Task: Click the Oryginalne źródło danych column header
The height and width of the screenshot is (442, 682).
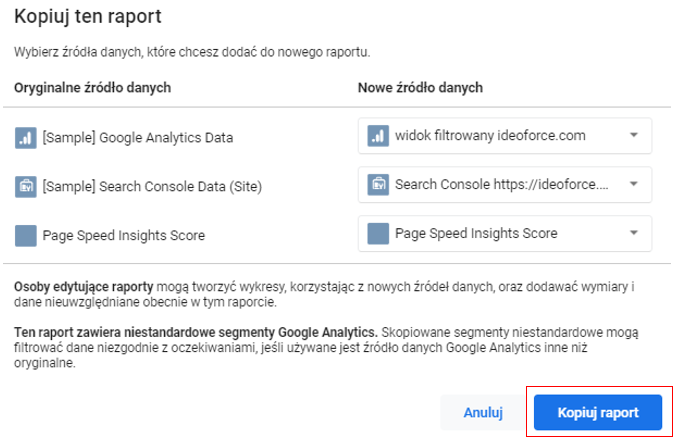Action: (x=93, y=87)
